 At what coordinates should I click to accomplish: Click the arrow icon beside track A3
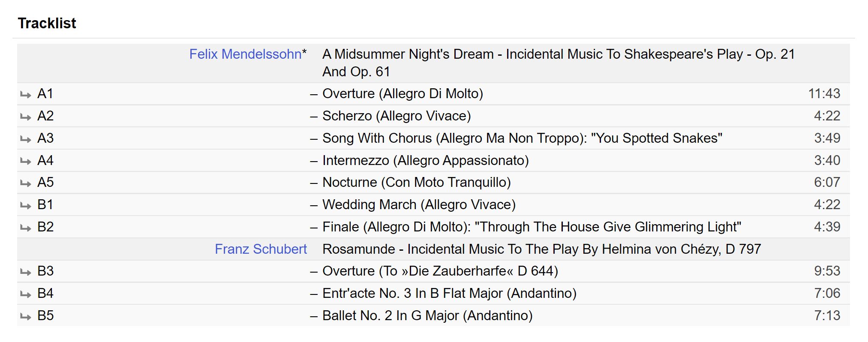[x=26, y=139]
